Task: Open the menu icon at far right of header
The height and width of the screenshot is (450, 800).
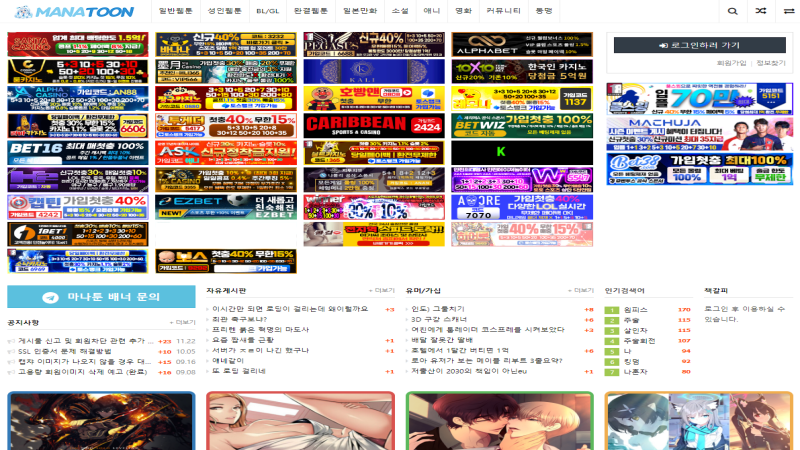Action: click(x=788, y=11)
